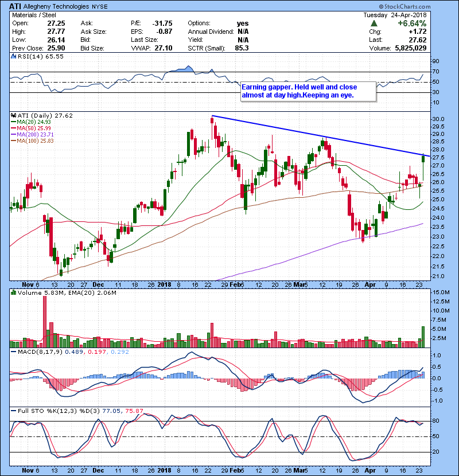Select the green MA(20) legend line
This screenshot has width=459, height=476.
click(14, 122)
